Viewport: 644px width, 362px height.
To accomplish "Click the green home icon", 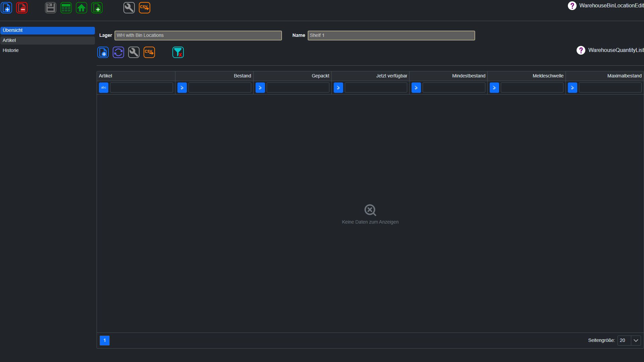I will [x=82, y=8].
